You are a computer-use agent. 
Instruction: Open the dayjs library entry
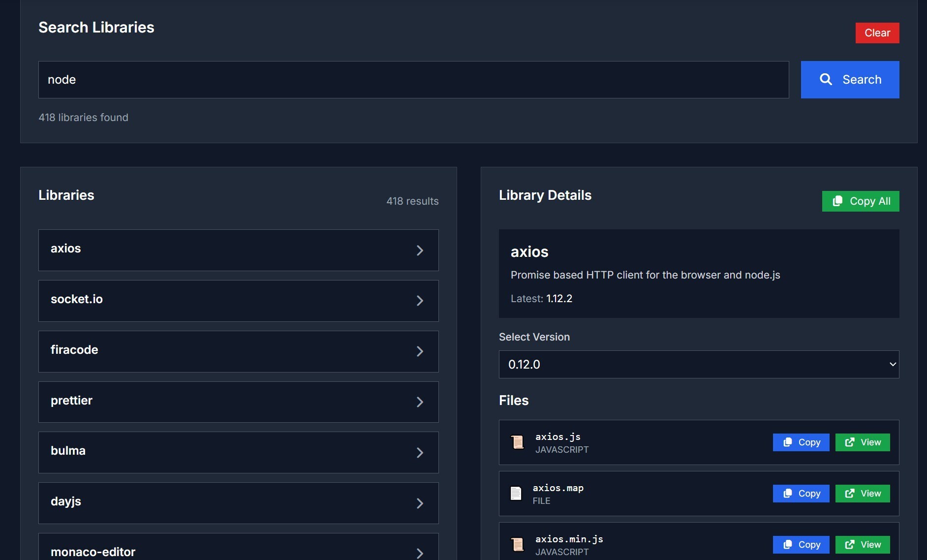(x=238, y=503)
